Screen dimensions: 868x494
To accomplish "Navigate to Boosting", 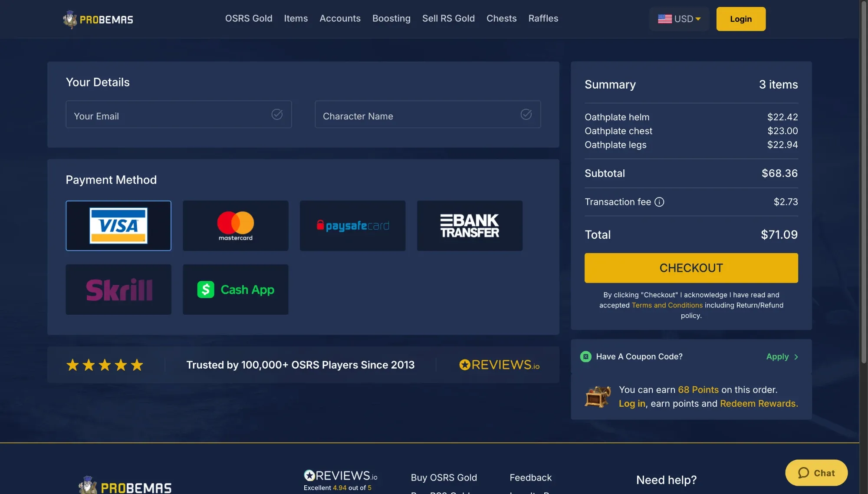I will 391,19.
